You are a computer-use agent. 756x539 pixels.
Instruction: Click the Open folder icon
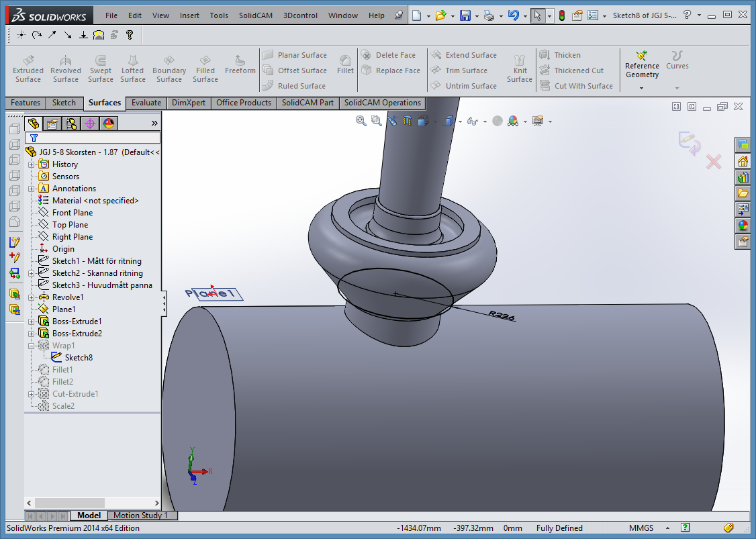[440, 15]
